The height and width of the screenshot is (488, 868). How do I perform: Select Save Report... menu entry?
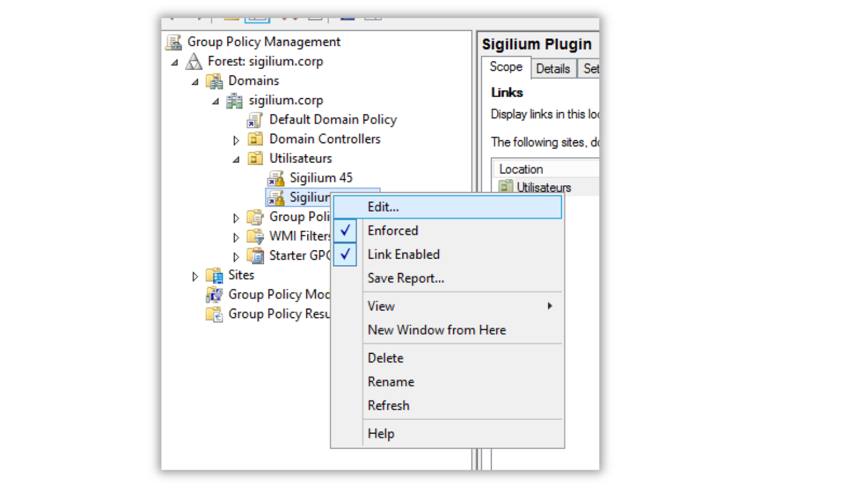(406, 278)
